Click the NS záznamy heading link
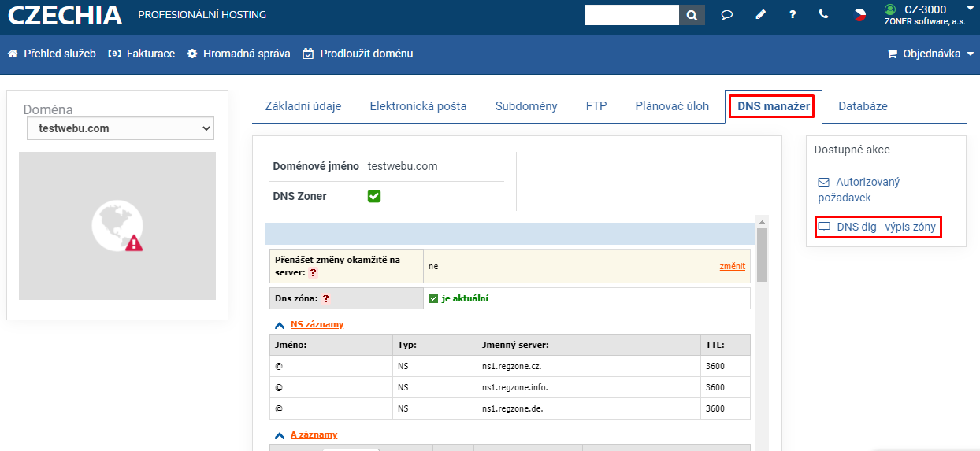This screenshot has width=980, height=451. click(x=317, y=324)
